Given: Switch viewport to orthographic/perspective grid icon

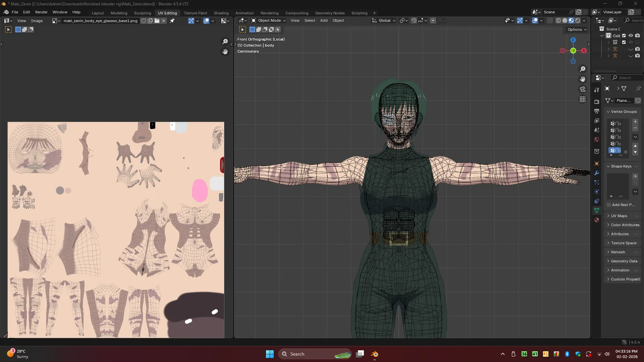Looking at the screenshot, I should point(582,99).
